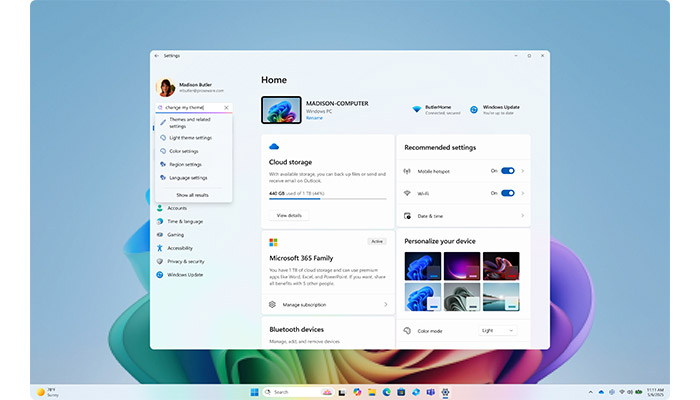Image resolution: width=700 pixels, height=400 pixels.
Task: Click the Microsoft 365 logo icon
Action: [273, 242]
